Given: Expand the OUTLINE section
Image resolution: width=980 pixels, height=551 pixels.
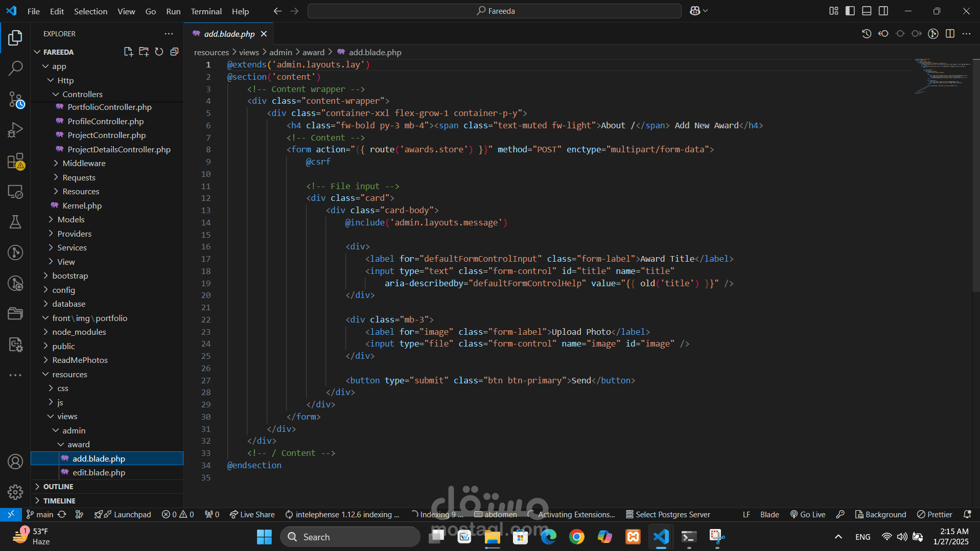Looking at the screenshot, I should (x=58, y=487).
